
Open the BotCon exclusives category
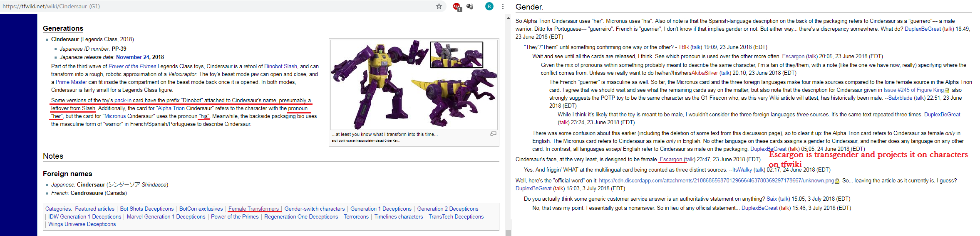(201, 209)
